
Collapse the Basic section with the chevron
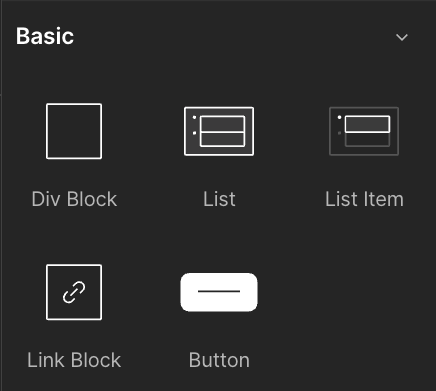click(x=402, y=37)
